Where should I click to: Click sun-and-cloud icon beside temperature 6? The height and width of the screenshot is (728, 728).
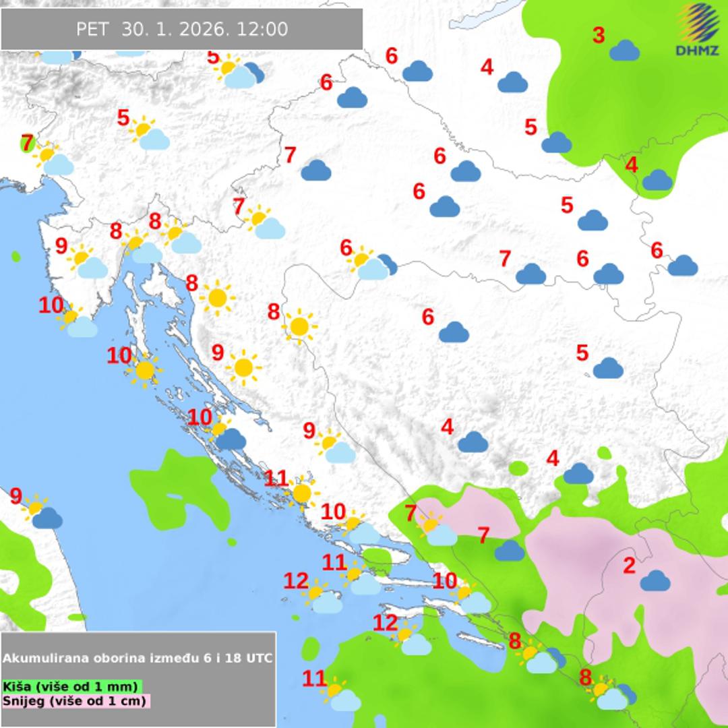point(369,265)
